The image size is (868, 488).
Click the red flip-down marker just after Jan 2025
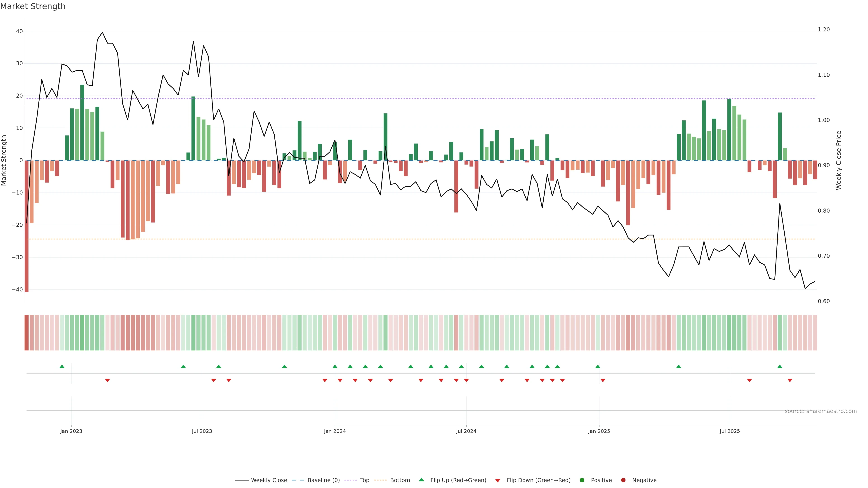[x=603, y=380]
